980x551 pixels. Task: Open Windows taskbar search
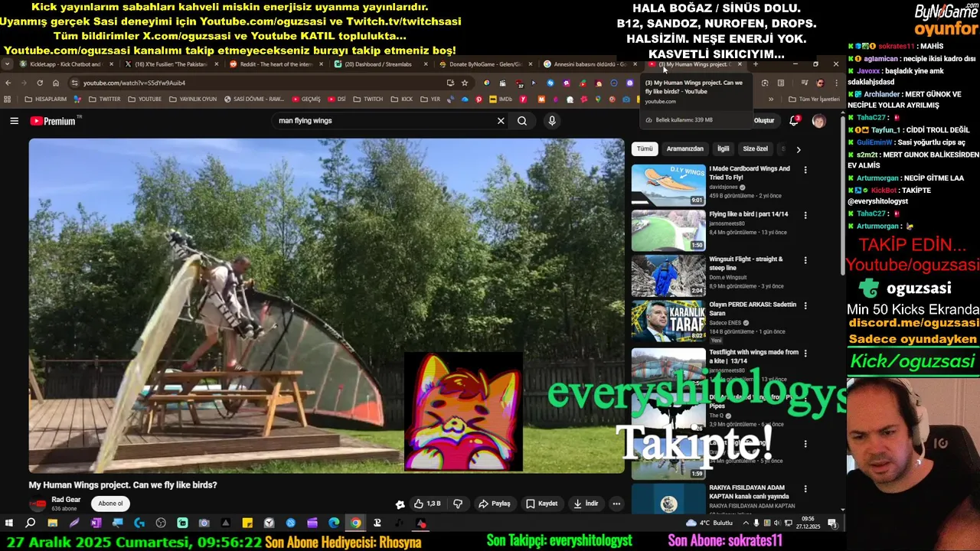click(x=31, y=523)
